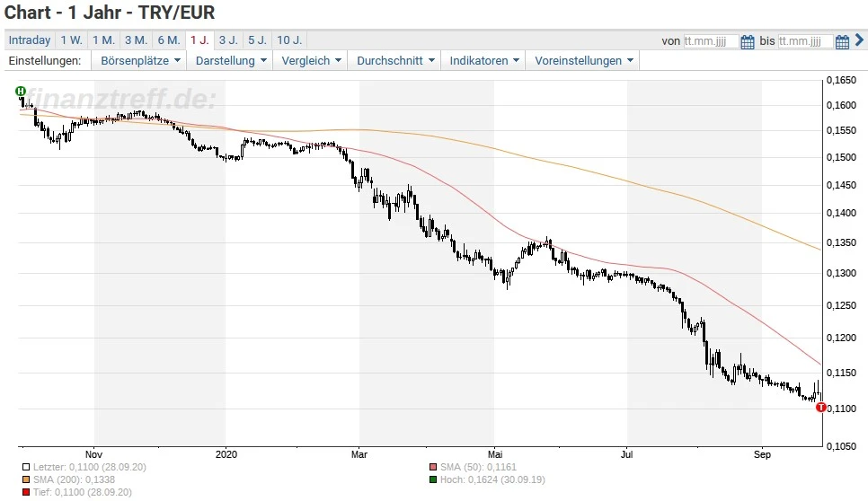Click the orange SMA (200) legend swatch
The width and height of the screenshot is (868, 501).
point(26,480)
